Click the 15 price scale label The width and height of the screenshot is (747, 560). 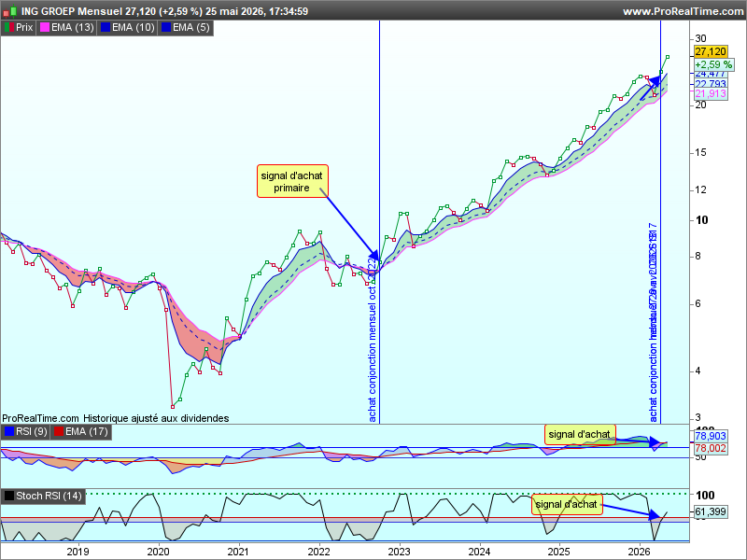(x=701, y=152)
